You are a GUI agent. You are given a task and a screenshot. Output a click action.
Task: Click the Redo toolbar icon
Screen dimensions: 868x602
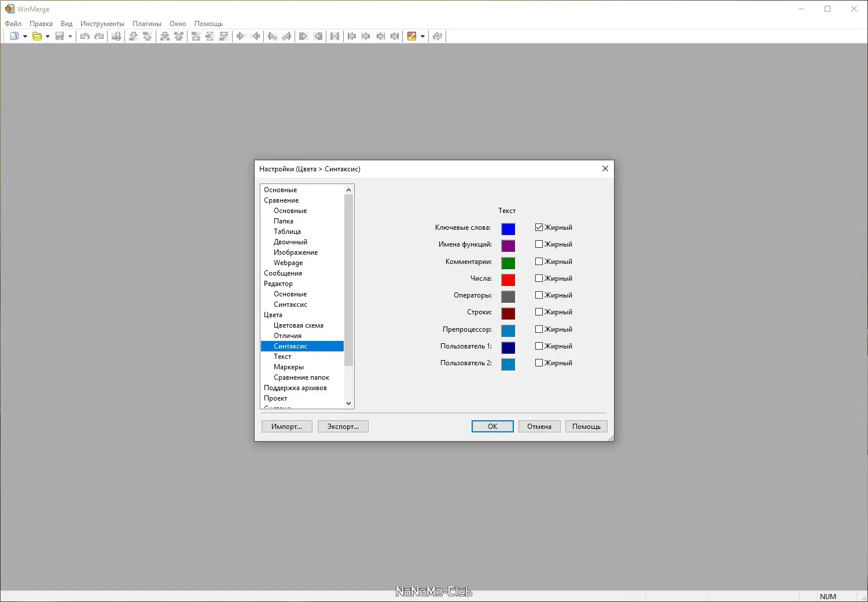click(x=99, y=36)
